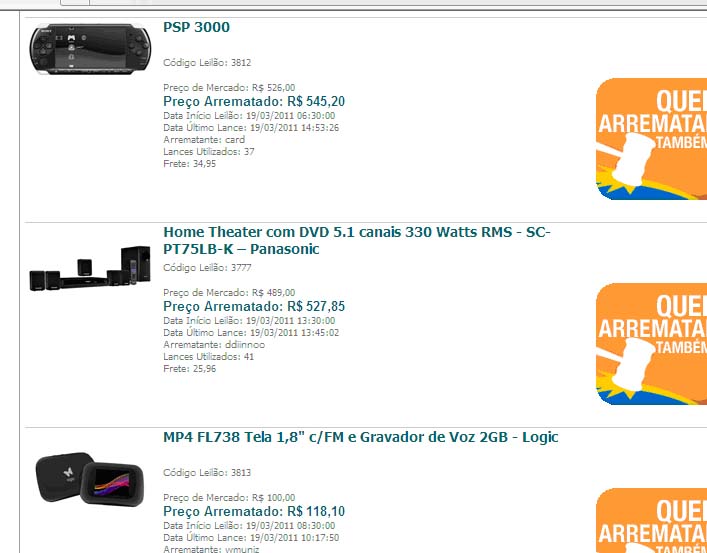Image resolution: width=707 pixels, height=553 pixels.
Task: Click Código Leilão 3812 text
Action: coord(207,63)
